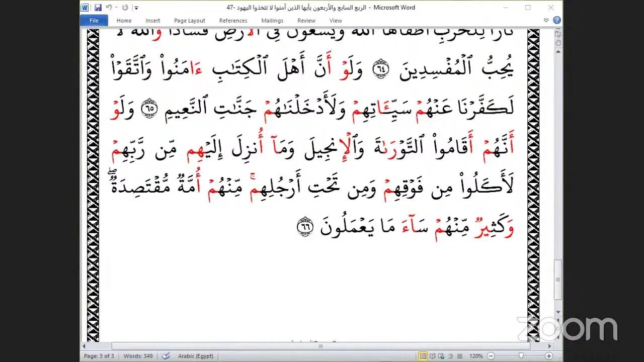Open the undo history dropdown arrow
This screenshot has width=644, height=362.
[x=116, y=8]
